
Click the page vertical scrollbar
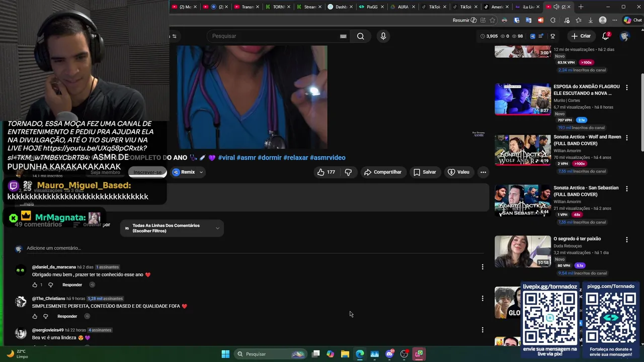(x=641, y=112)
